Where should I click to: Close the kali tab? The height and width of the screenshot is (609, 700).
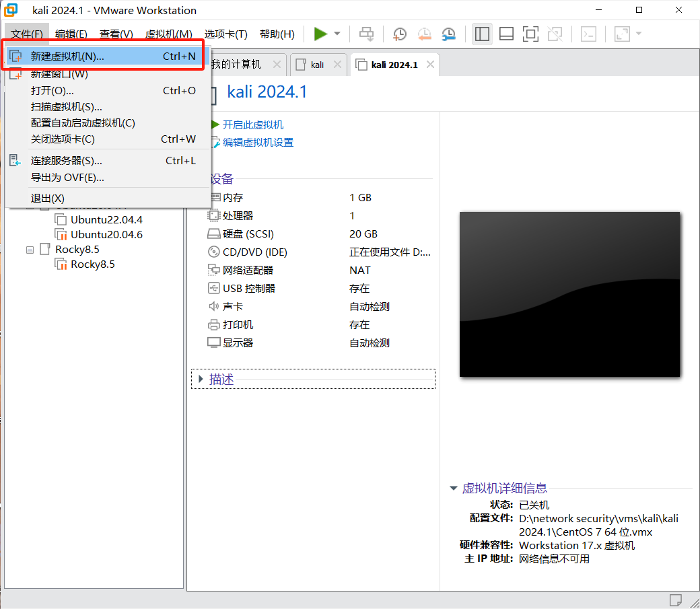337,65
